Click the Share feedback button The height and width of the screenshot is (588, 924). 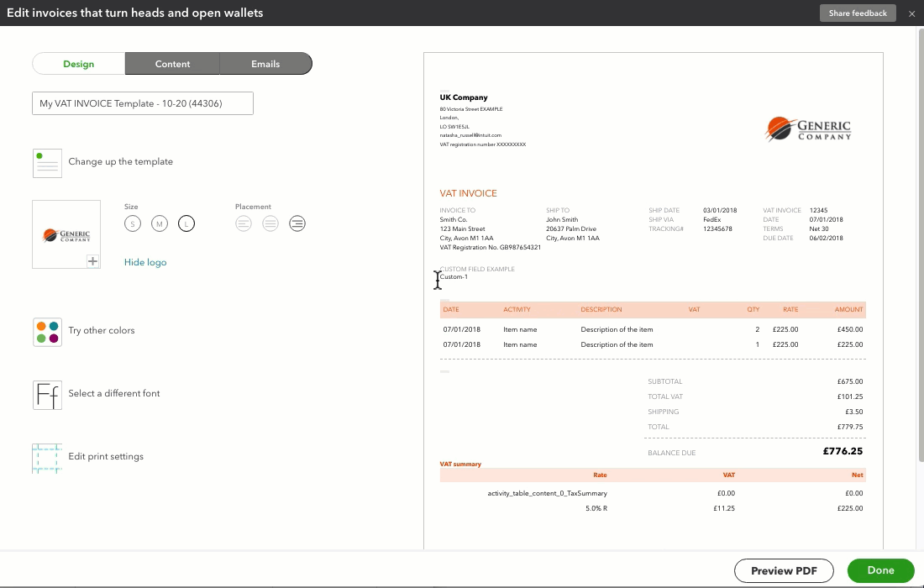click(858, 13)
